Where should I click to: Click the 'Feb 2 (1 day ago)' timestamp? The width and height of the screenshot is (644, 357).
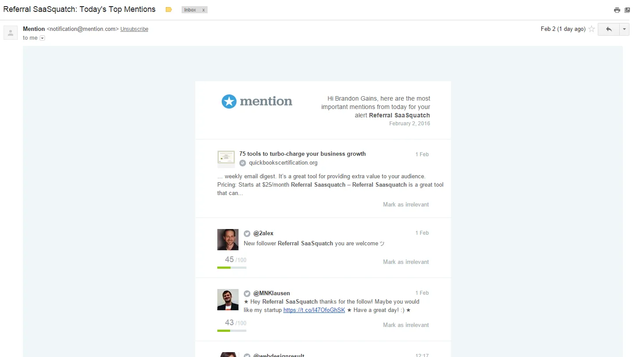[x=563, y=29]
